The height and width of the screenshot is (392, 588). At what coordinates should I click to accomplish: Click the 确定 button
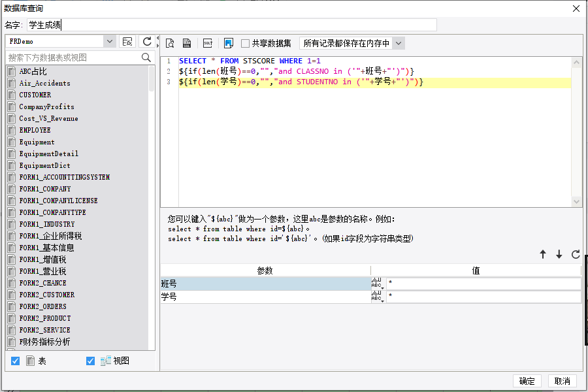coord(527,381)
